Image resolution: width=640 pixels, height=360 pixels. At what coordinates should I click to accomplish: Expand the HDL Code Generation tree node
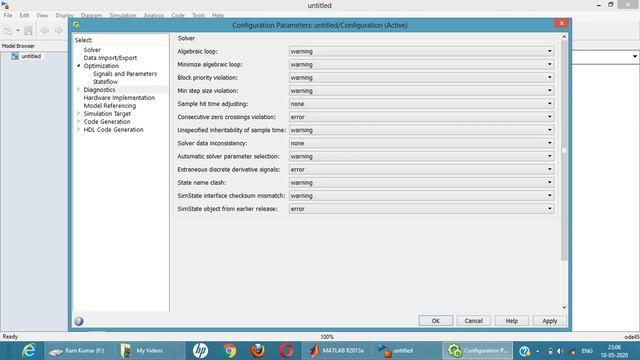78,129
